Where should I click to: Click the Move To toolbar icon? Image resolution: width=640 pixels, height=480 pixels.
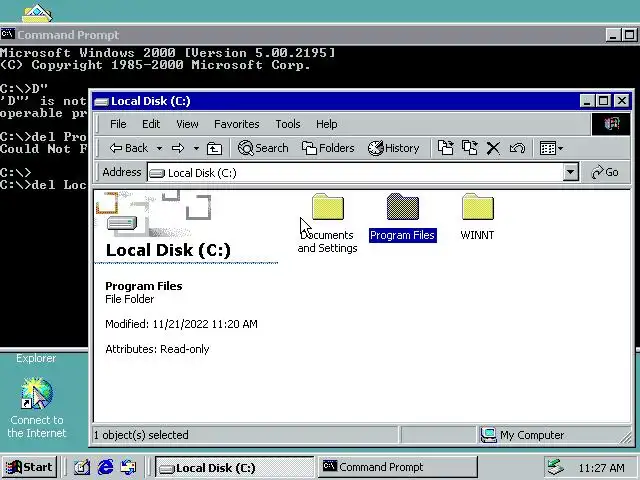445,148
